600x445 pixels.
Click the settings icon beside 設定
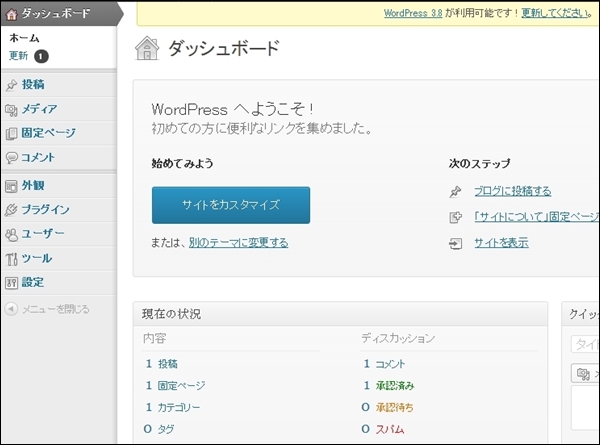coord(11,283)
